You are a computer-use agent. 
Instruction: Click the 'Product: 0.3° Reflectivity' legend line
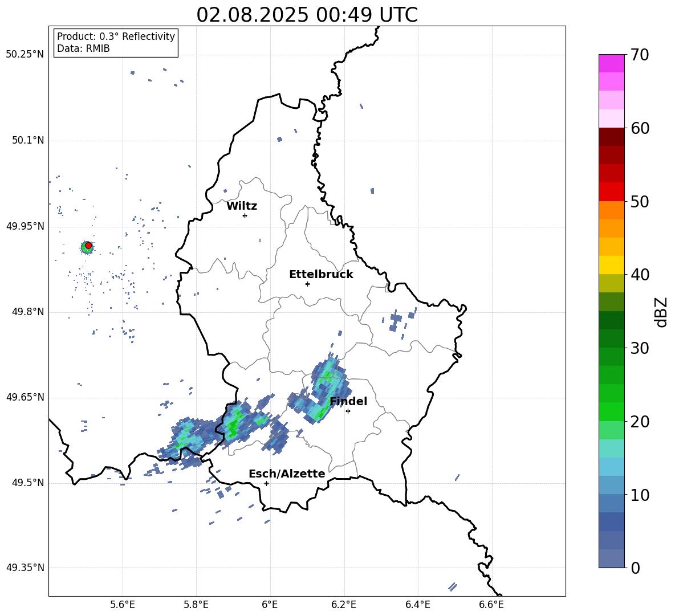pos(116,36)
